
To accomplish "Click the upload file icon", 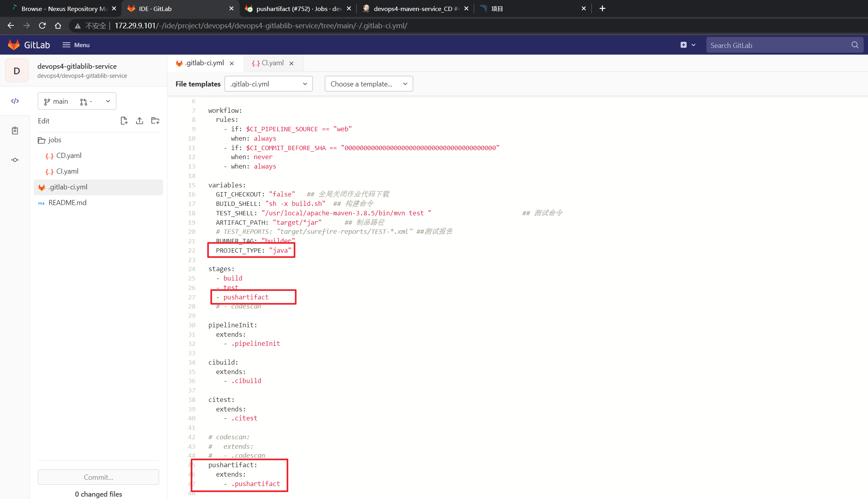I will pos(140,121).
